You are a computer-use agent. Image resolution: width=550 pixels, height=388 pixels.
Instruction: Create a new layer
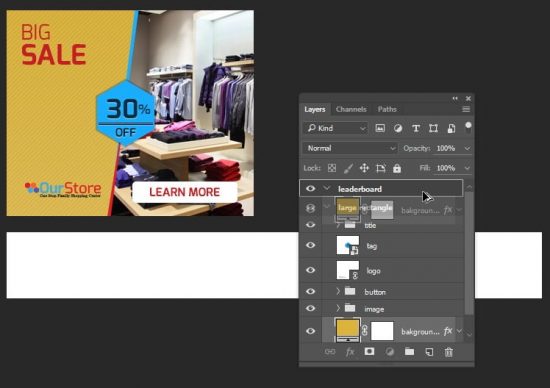click(x=429, y=352)
